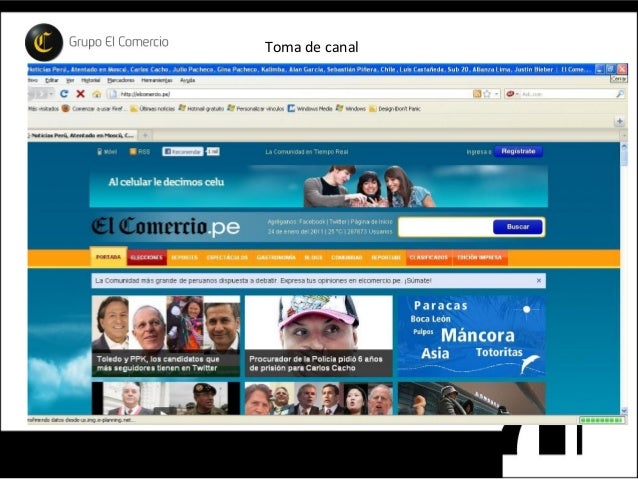Close the 'La Comunidad más grande' notice

pos(539,280)
